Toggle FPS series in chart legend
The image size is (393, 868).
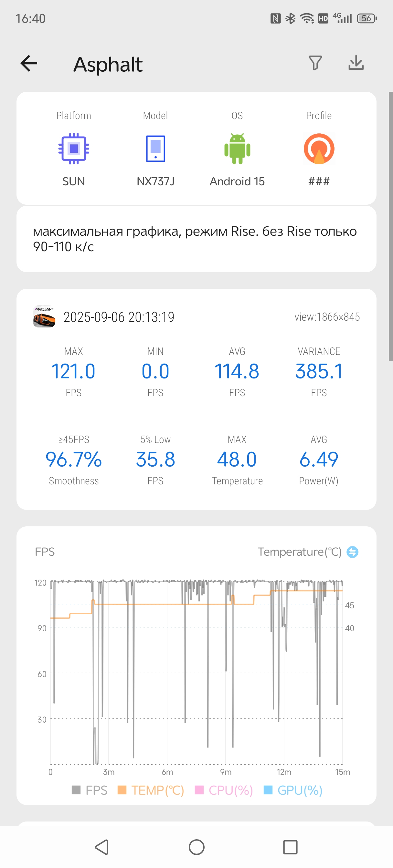[x=90, y=790]
